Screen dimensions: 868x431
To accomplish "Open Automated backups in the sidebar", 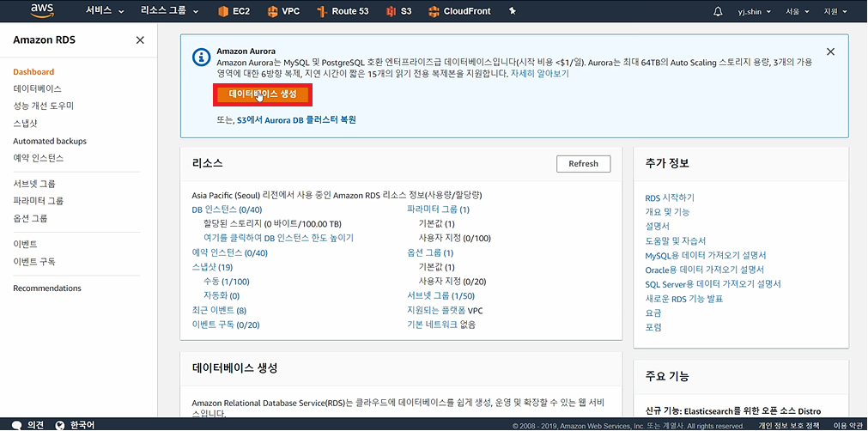I will pyautogui.click(x=50, y=141).
